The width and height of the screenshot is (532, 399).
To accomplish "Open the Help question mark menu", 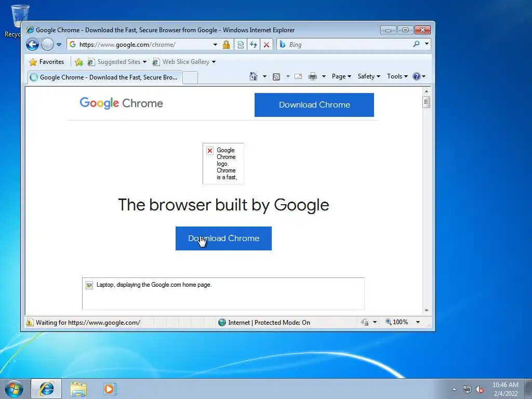I will click(419, 76).
